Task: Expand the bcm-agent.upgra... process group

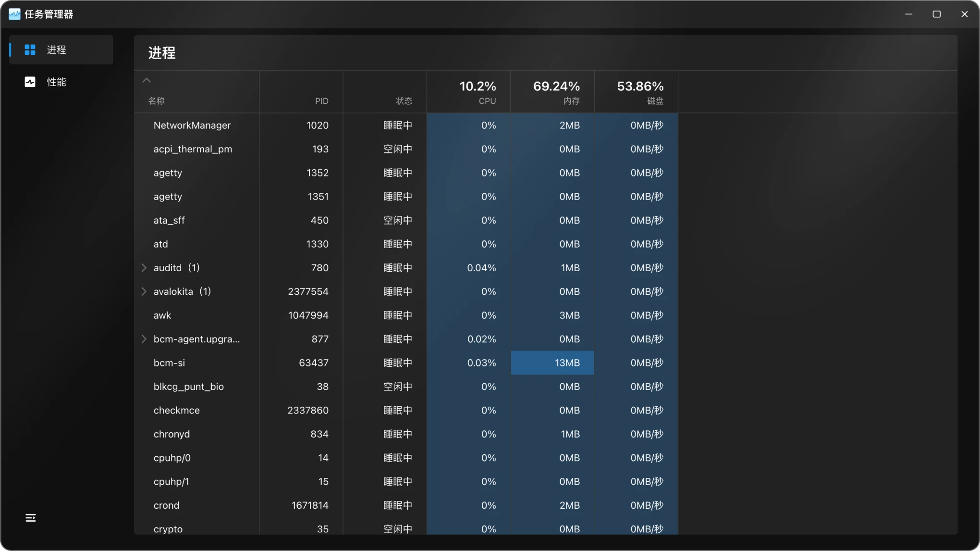Action: (144, 339)
